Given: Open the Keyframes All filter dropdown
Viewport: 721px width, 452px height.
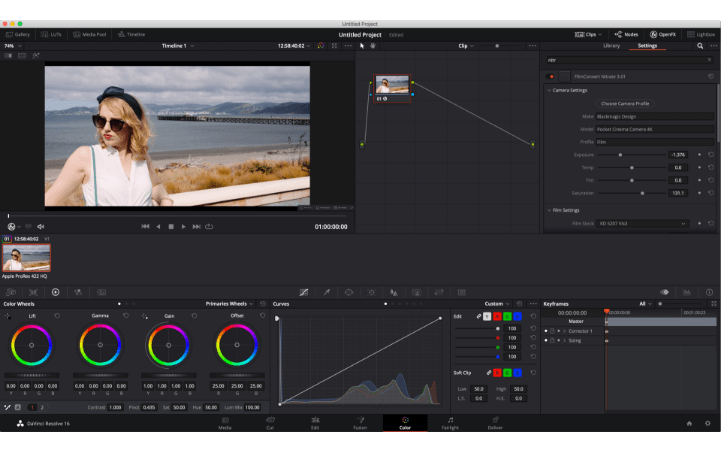Looking at the screenshot, I should click(646, 304).
